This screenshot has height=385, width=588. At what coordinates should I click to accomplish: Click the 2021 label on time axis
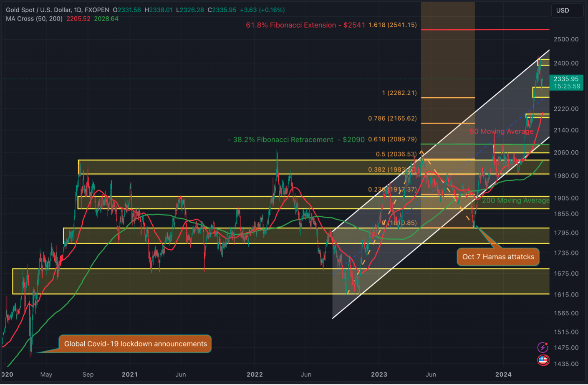point(130,375)
